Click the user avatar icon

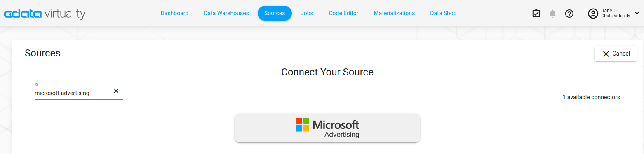pyautogui.click(x=593, y=14)
